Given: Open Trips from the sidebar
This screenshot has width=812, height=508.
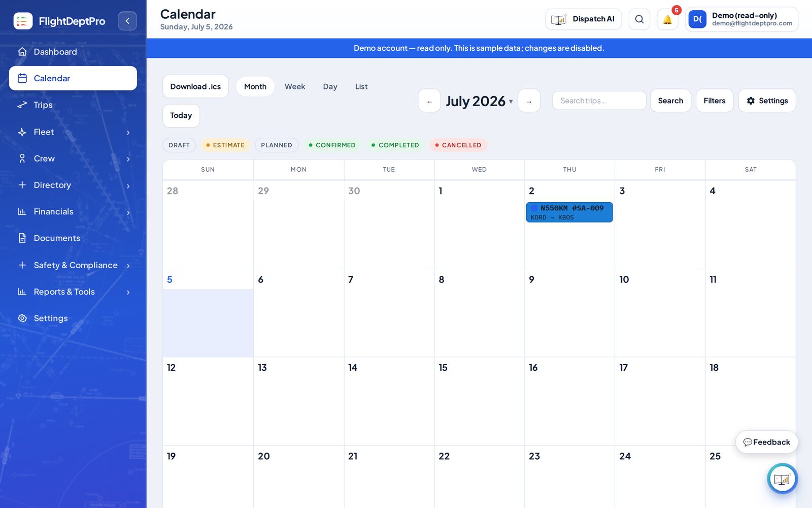Looking at the screenshot, I should (x=73, y=105).
